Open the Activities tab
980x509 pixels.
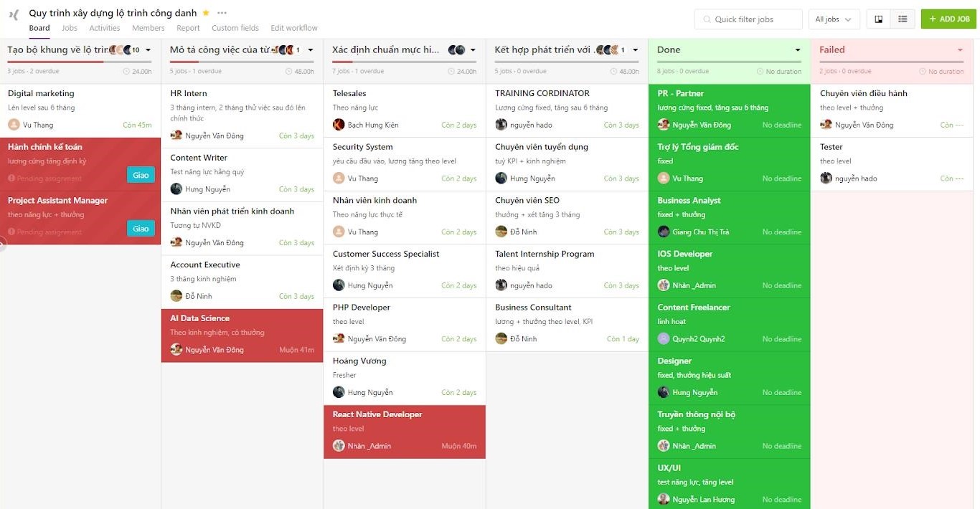pyautogui.click(x=105, y=28)
